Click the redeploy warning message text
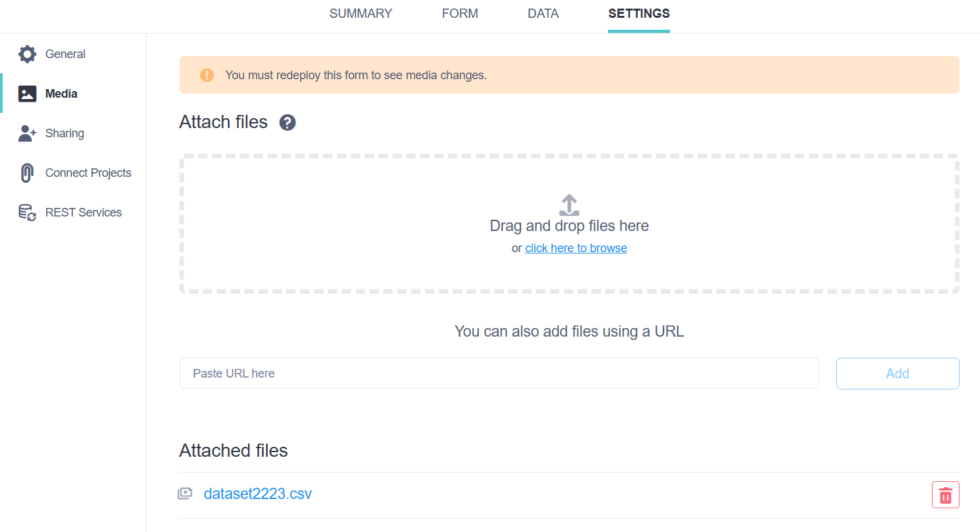This screenshot has height=532, width=980. coord(356,75)
